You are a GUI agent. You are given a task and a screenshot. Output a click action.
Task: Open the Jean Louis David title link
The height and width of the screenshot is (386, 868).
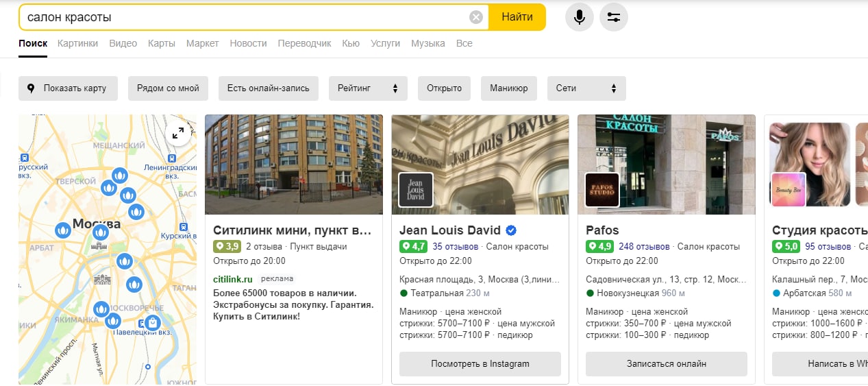click(450, 230)
